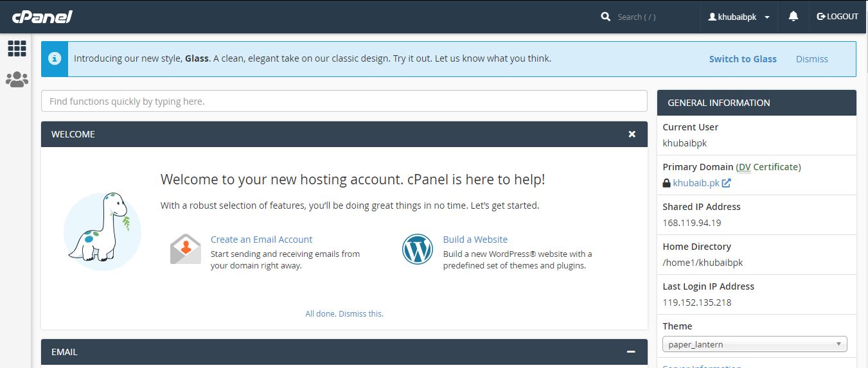Viewport: 868px width, 368px height.
Task: Click the WordPress logo icon
Action: pyautogui.click(x=418, y=249)
